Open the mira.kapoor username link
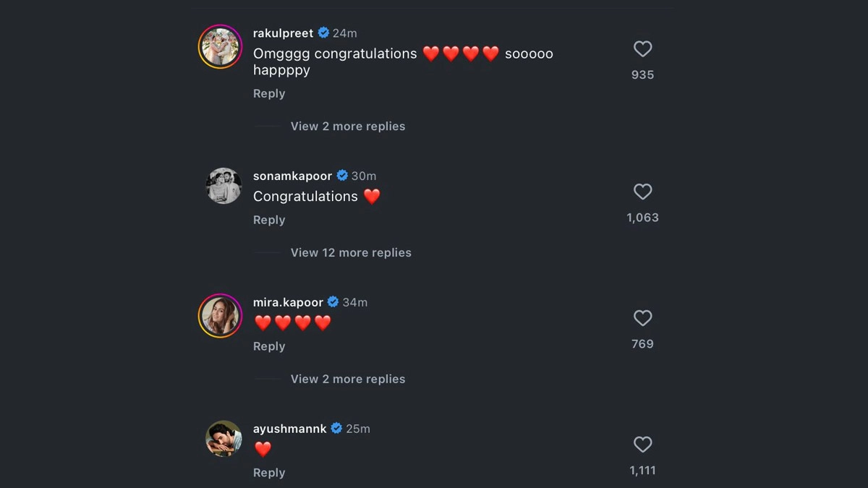This screenshot has height=488, width=868. [x=288, y=302]
